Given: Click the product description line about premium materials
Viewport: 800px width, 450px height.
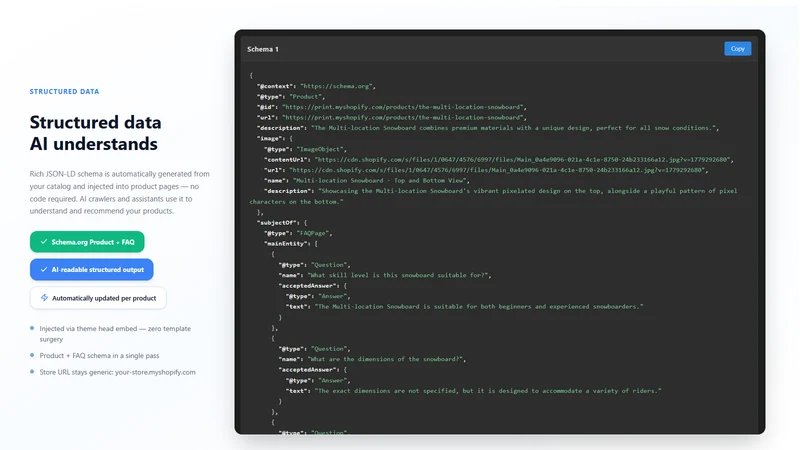Looking at the screenshot, I should tap(487, 128).
